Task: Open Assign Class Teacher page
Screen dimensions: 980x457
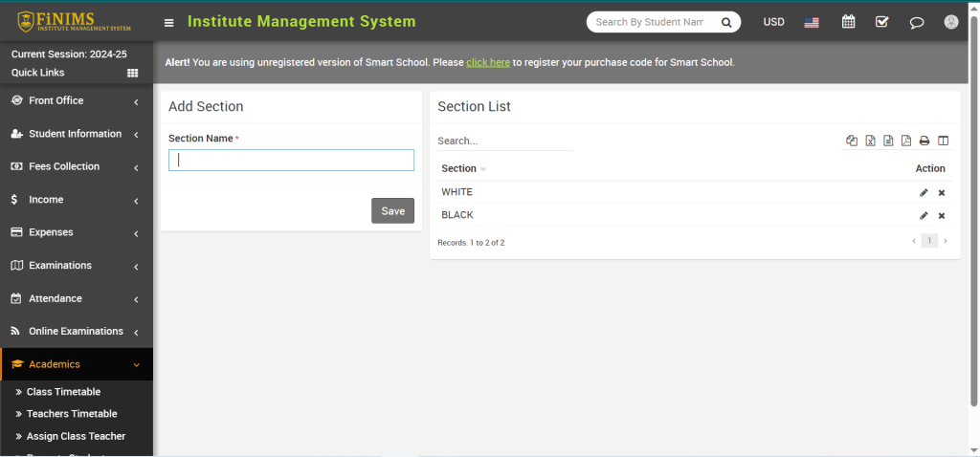Action: [76, 436]
